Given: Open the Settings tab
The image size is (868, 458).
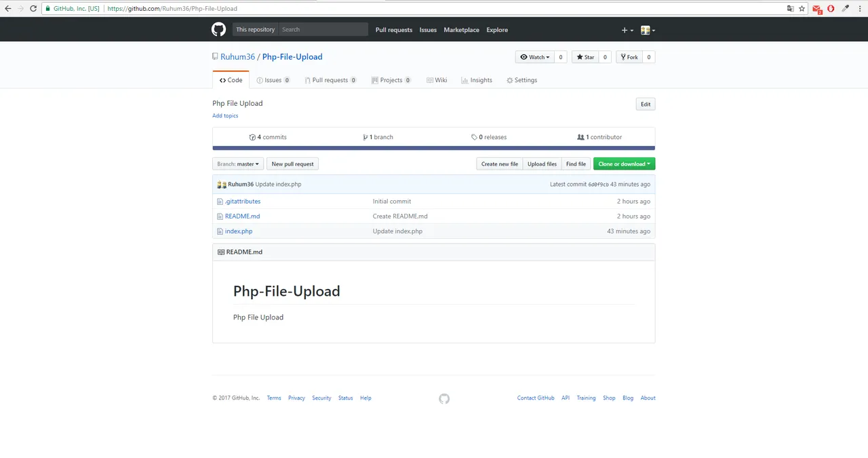Looking at the screenshot, I should tap(521, 80).
